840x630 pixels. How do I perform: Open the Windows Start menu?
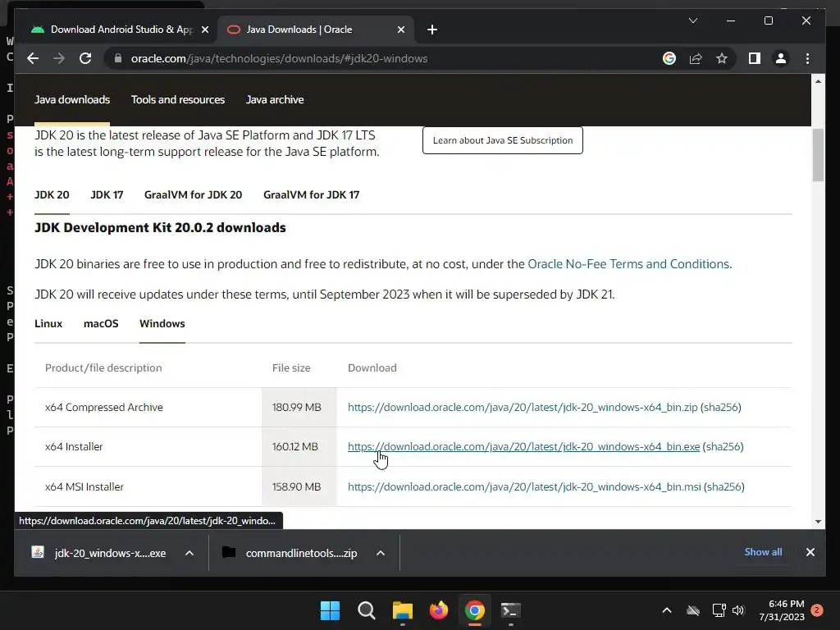[x=330, y=610]
